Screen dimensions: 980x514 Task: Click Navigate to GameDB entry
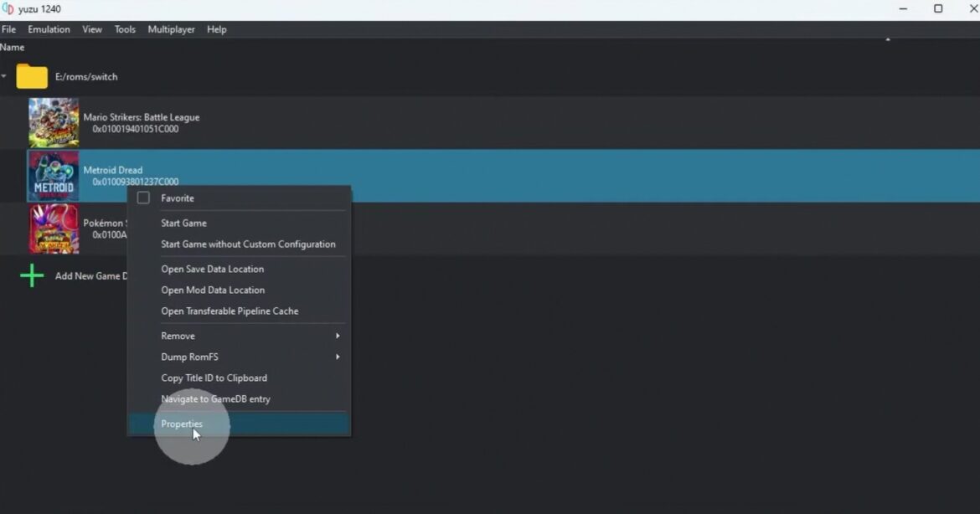coord(215,398)
